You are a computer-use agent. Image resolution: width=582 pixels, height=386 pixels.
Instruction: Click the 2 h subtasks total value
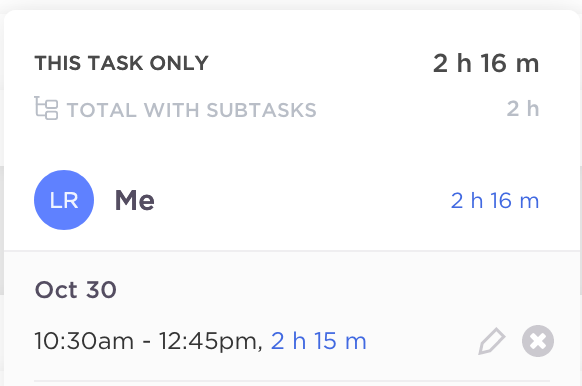523,109
